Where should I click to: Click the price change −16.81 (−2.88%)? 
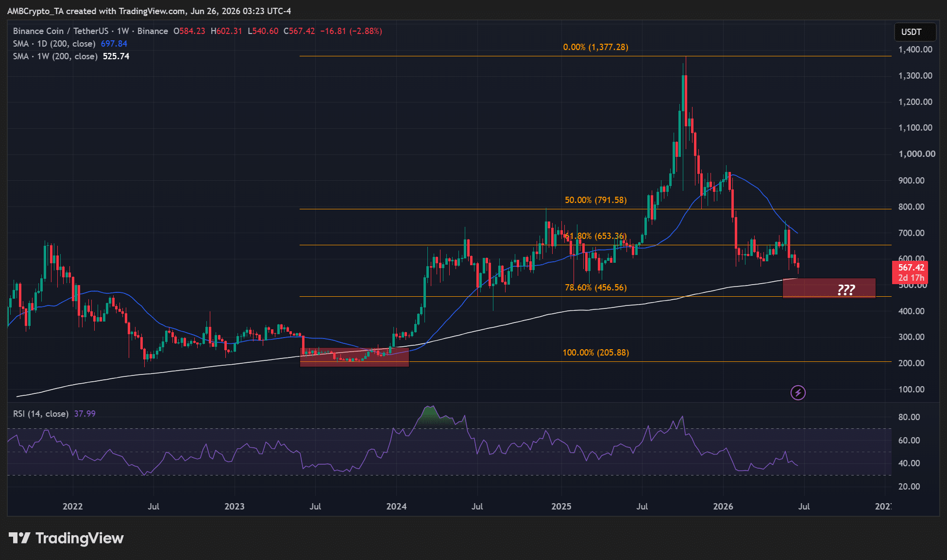tap(351, 31)
